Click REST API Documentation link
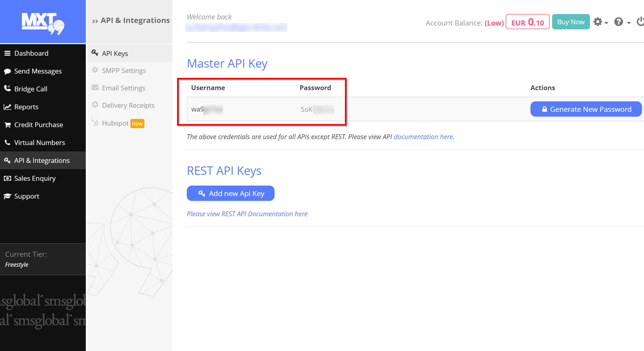Image resolution: width=644 pixels, height=351 pixels. [x=247, y=214]
